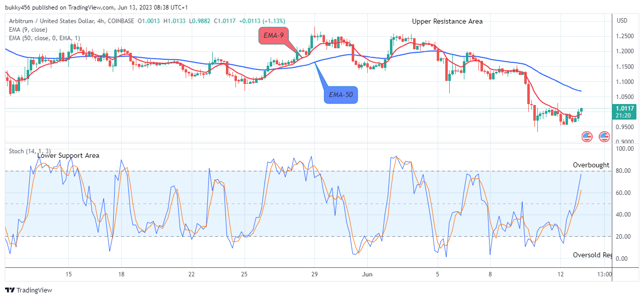The height and width of the screenshot is (299, 644).
Task: Click the '25' date on the time axis
Action: click(244, 274)
